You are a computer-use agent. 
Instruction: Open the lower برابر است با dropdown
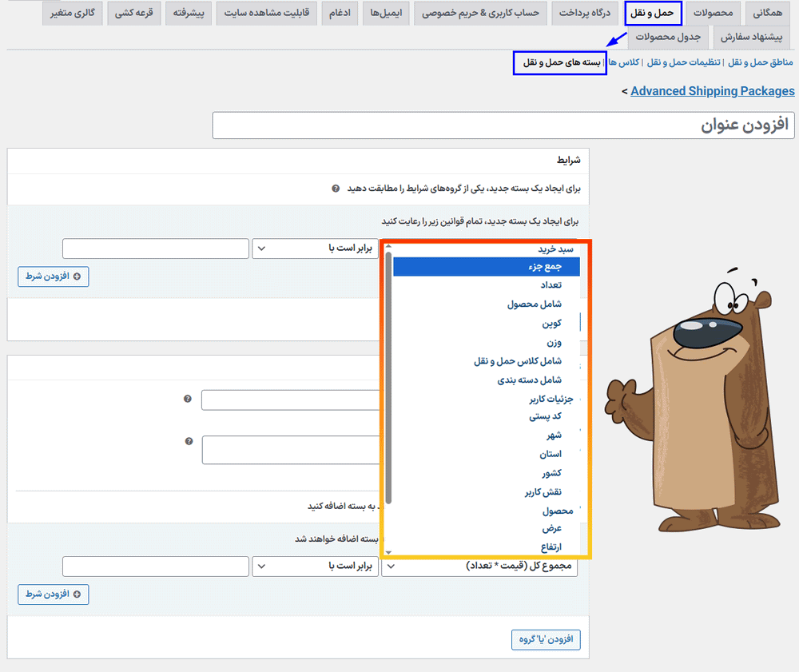click(x=315, y=567)
